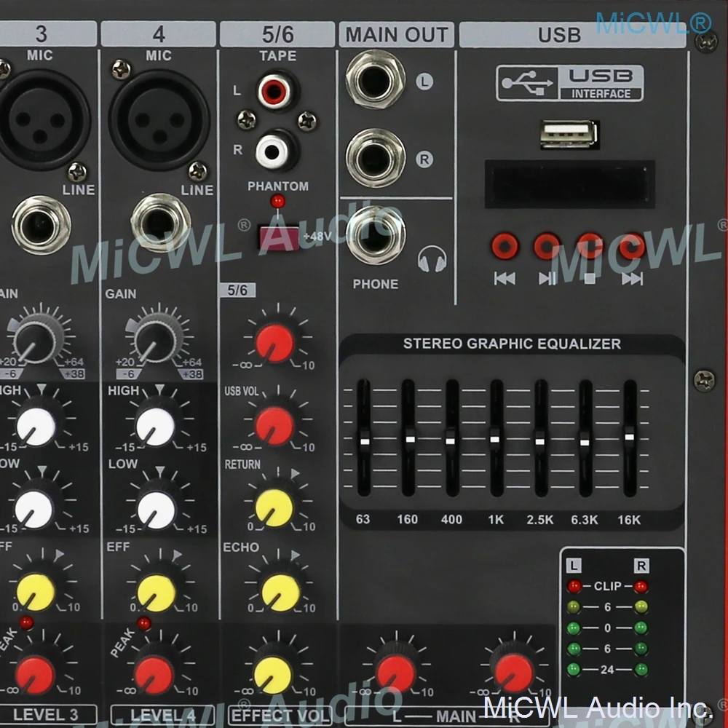Click the left yellow 6 level LED

tap(574, 607)
